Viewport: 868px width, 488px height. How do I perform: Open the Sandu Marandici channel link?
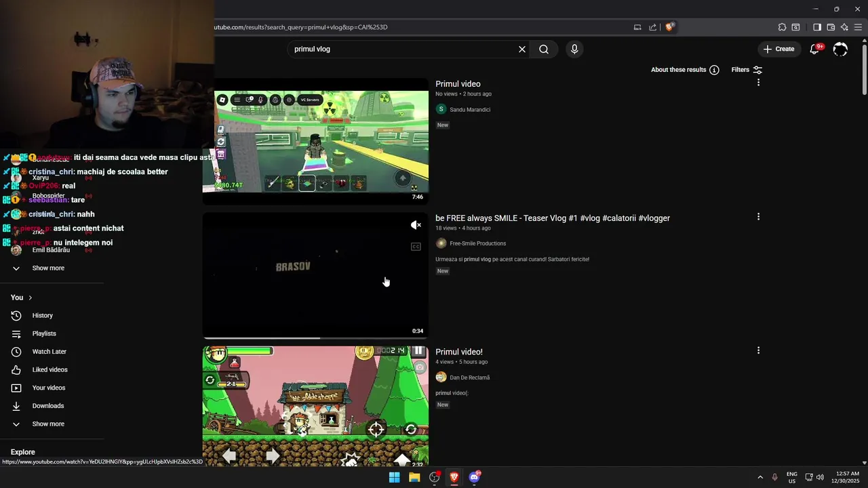[x=470, y=110]
